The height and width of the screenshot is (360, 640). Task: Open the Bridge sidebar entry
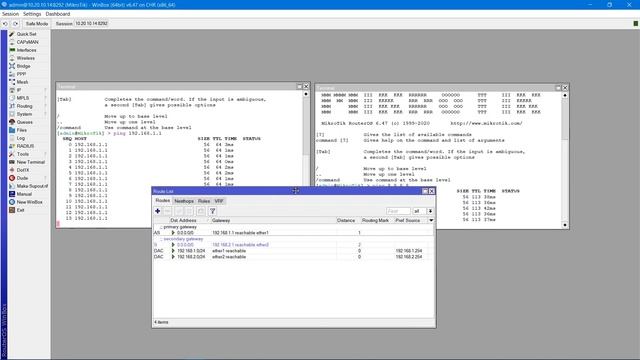[23, 66]
